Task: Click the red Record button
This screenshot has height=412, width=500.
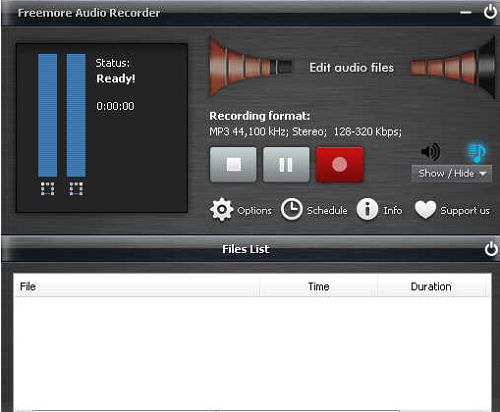Action: pyautogui.click(x=340, y=165)
